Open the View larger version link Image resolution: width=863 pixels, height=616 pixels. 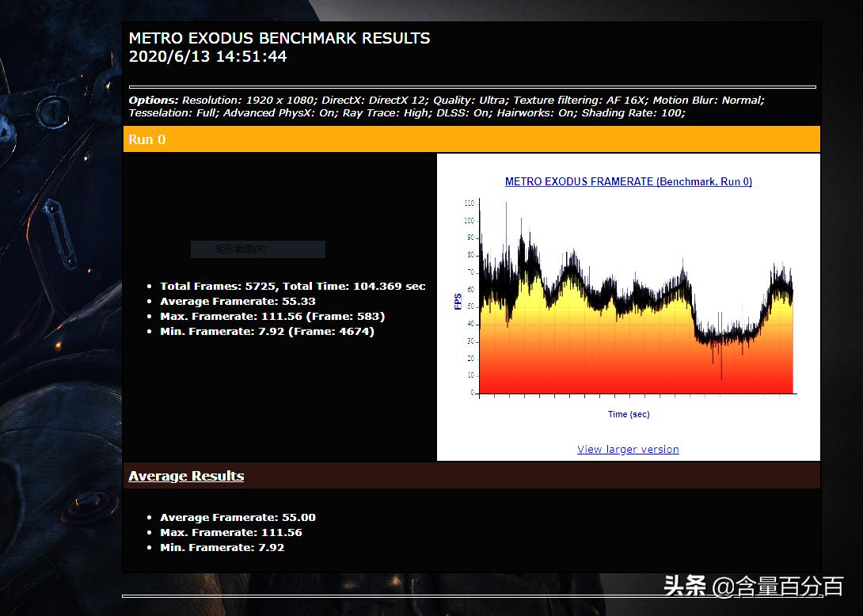627,449
